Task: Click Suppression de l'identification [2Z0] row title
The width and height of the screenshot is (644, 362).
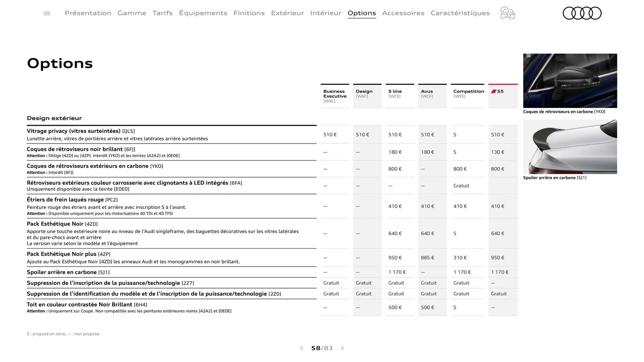Action: coord(154,294)
